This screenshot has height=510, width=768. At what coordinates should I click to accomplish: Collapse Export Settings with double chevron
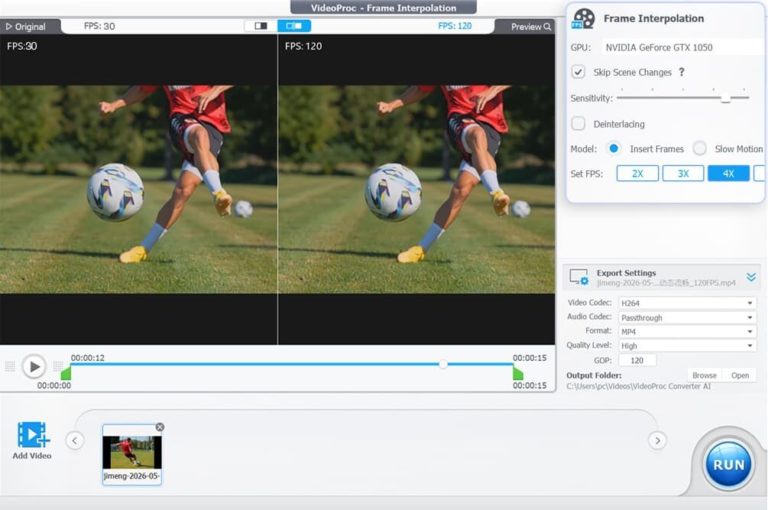pyautogui.click(x=751, y=277)
